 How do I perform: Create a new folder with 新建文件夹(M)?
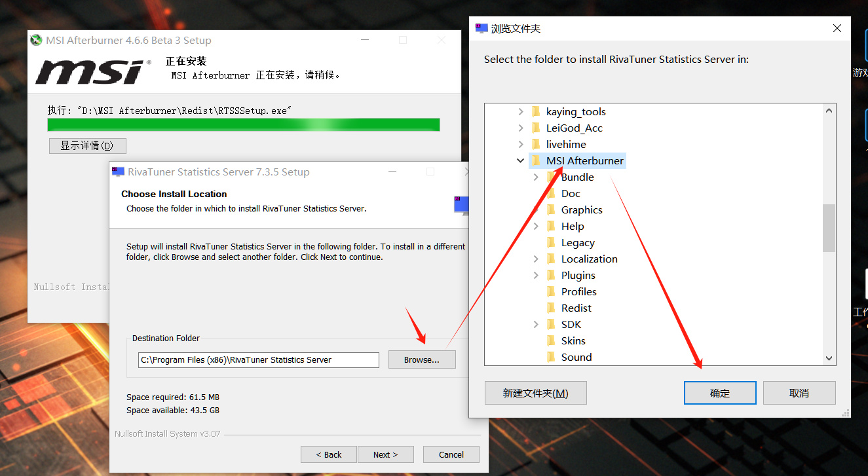[536, 393]
